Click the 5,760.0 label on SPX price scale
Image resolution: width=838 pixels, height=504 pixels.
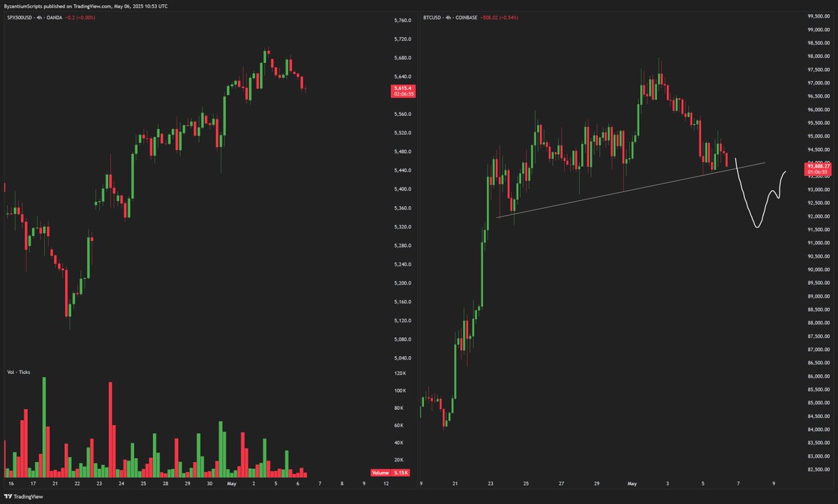403,20
